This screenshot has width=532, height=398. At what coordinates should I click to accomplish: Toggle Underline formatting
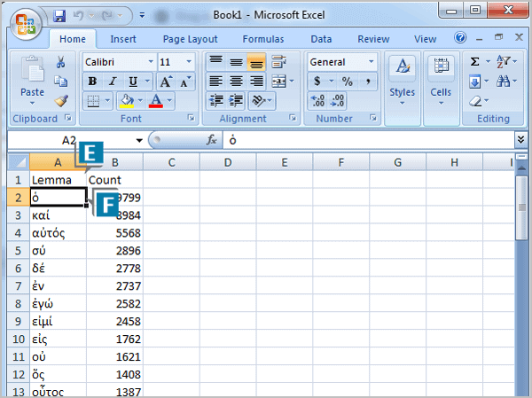click(x=130, y=82)
